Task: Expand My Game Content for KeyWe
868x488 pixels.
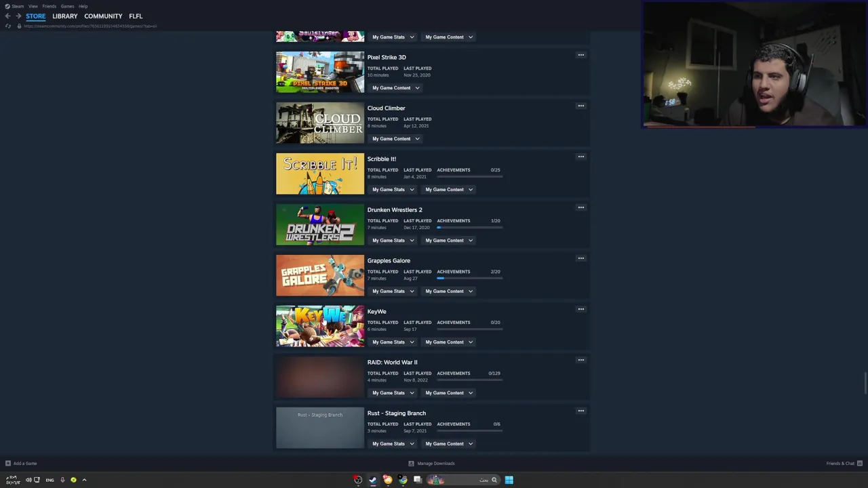Action: (x=449, y=342)
